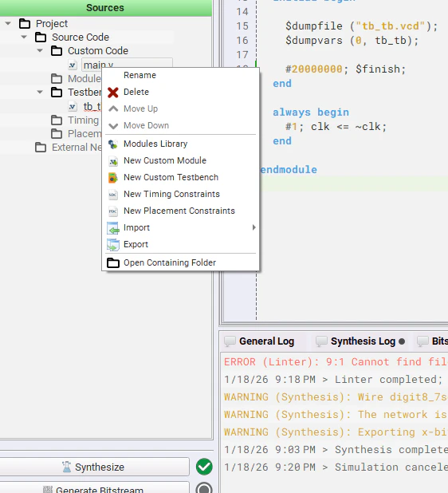Click the Generate Bitstream status circle

pos(204,488)
